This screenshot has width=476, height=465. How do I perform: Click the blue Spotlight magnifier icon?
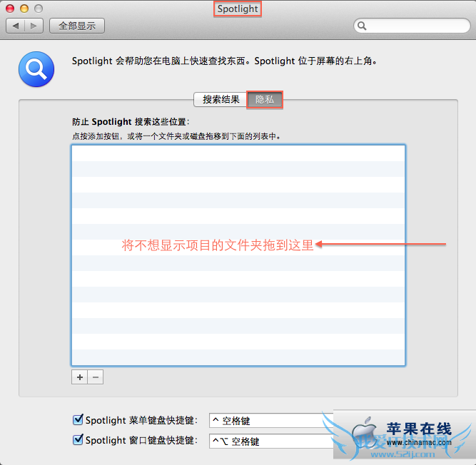pos(36,69)
